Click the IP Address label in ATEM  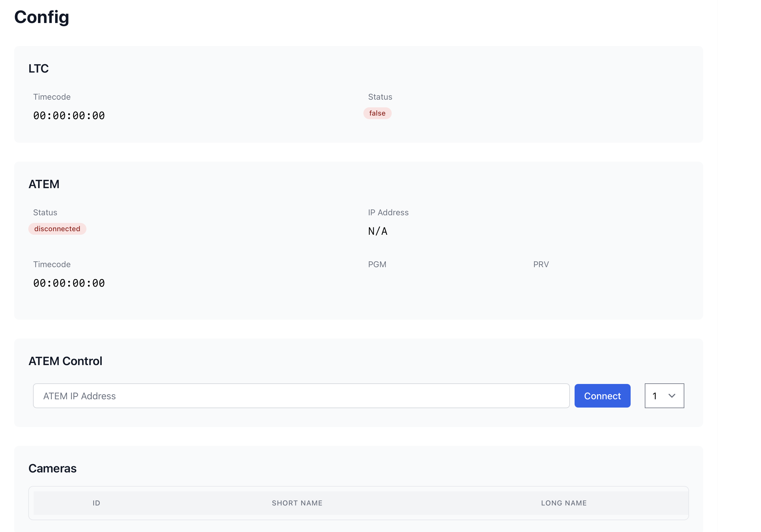tap(388, 212)
